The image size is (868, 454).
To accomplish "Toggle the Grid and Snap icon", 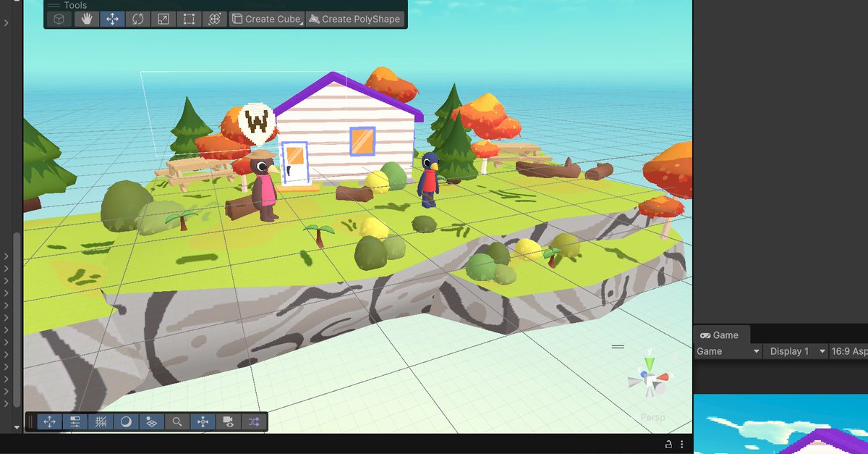I will pos(101,421).
